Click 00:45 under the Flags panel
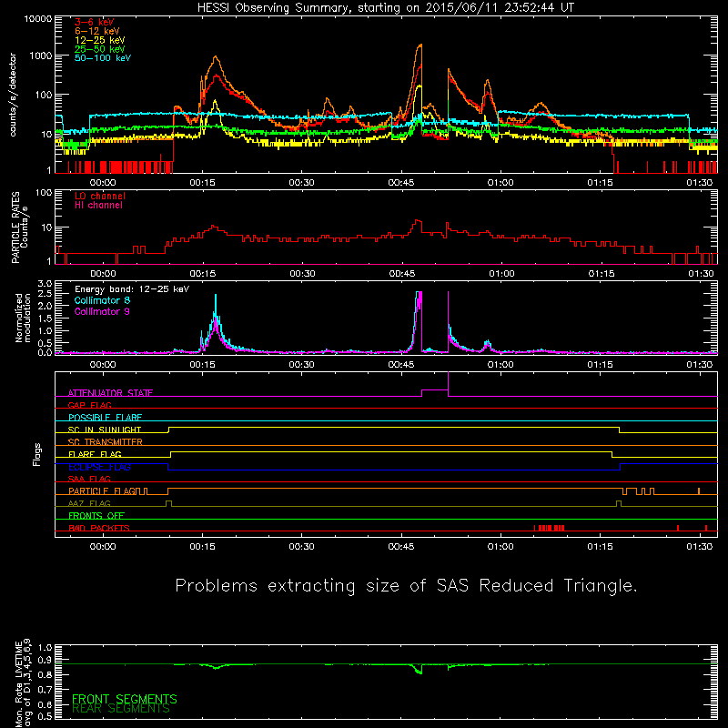Image resolution: width=728 pixels, height=728 pixels. coord(401,547)
